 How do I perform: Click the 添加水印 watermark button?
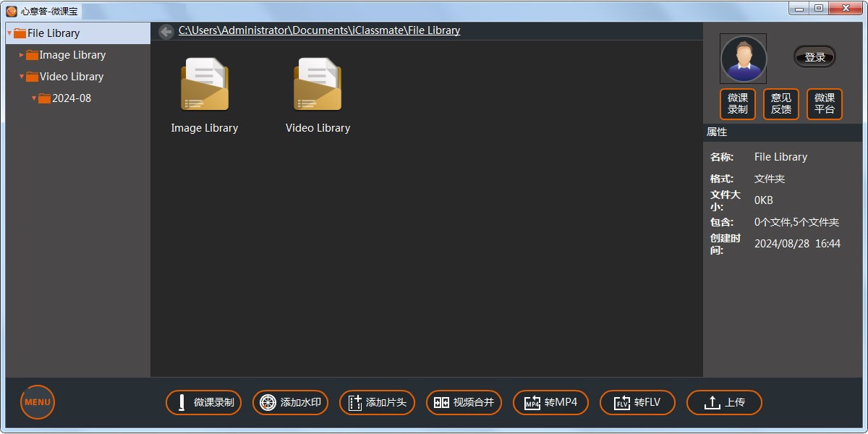[x=291, y=402]
